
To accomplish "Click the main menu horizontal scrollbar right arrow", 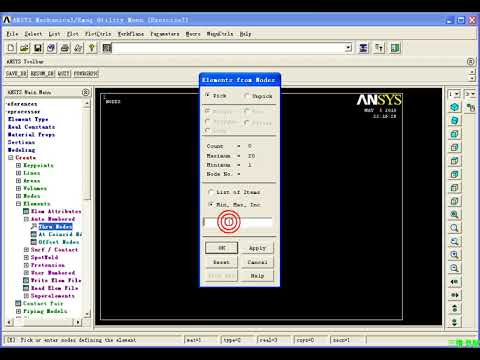I will click(78, 322).
